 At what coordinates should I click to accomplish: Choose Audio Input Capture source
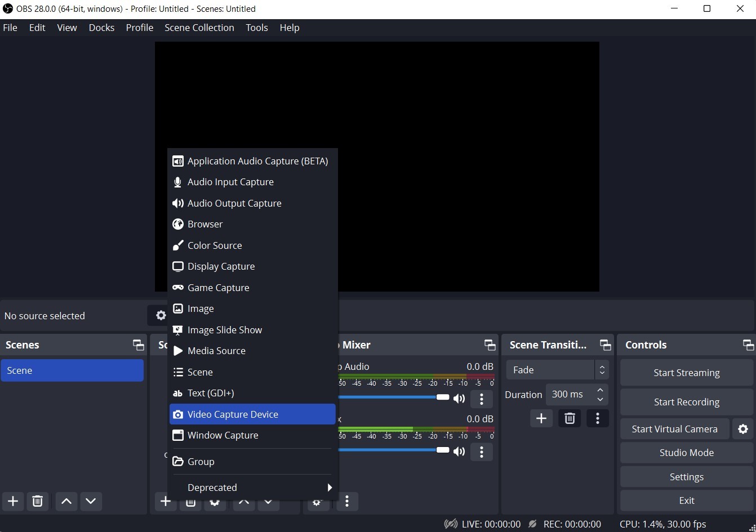(252, 182)
